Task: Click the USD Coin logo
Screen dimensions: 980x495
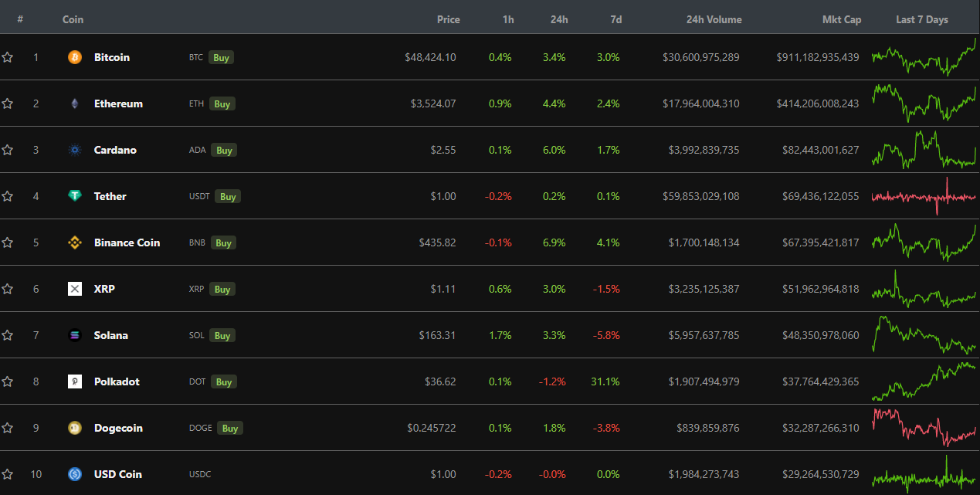Action: pyautogui.click(x=75, y=474)
